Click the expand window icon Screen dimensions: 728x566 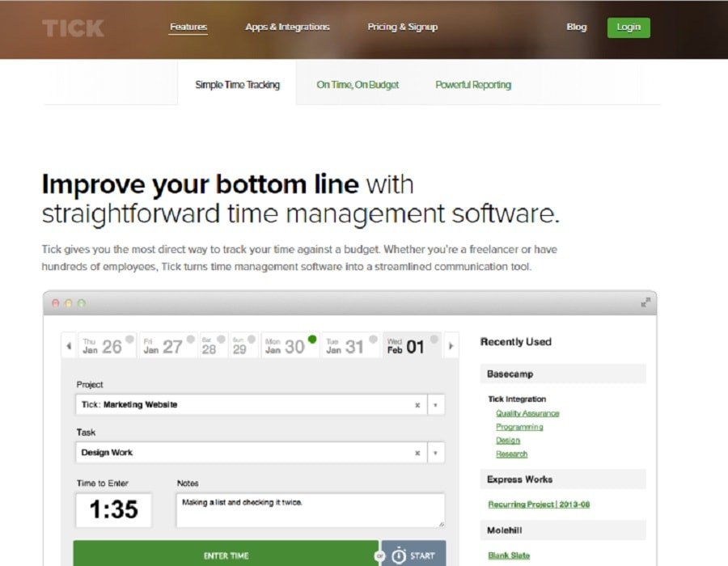[x=645, y=302]
